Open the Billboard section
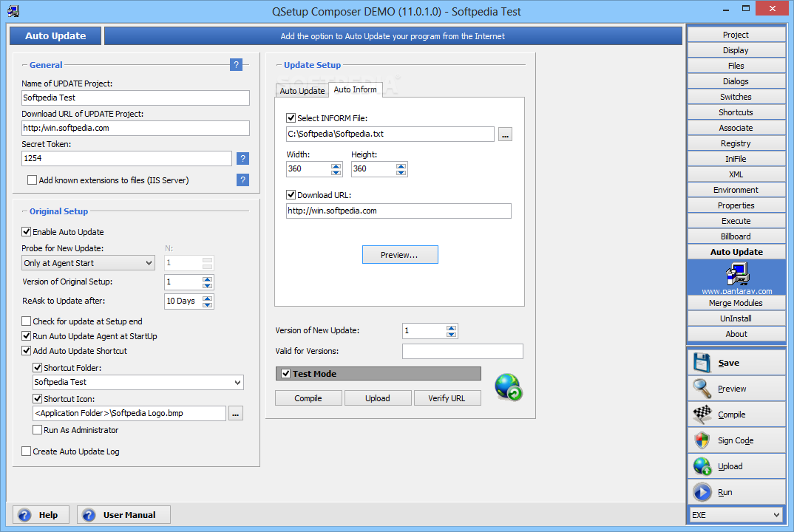The width and height of the screenshot is (794, 532). (x=736, y=237)
